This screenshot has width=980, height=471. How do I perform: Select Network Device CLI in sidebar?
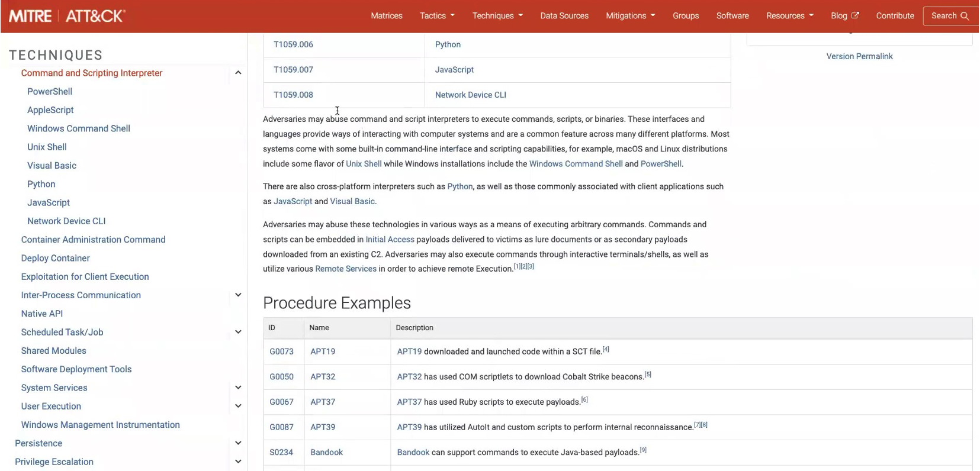66,221
